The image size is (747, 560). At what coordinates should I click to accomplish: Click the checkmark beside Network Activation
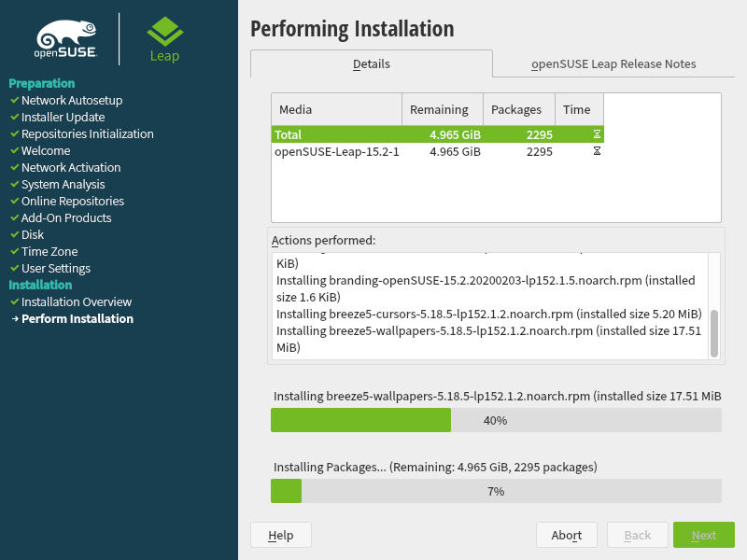pyautogui.click(x=15, y=167)
